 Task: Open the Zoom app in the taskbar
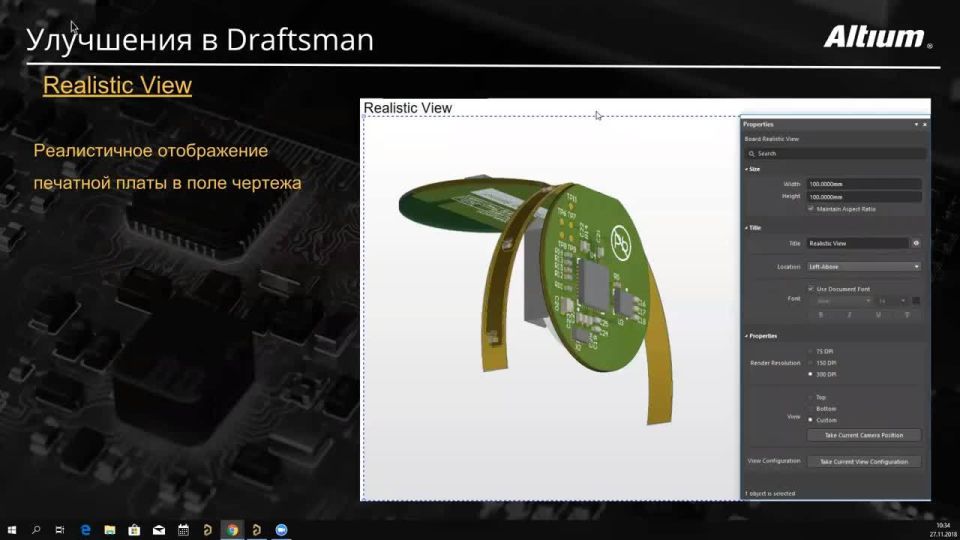(x=281, y=530)
